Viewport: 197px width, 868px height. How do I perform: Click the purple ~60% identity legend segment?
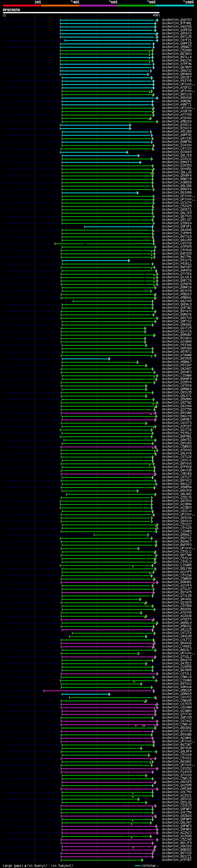98,6
